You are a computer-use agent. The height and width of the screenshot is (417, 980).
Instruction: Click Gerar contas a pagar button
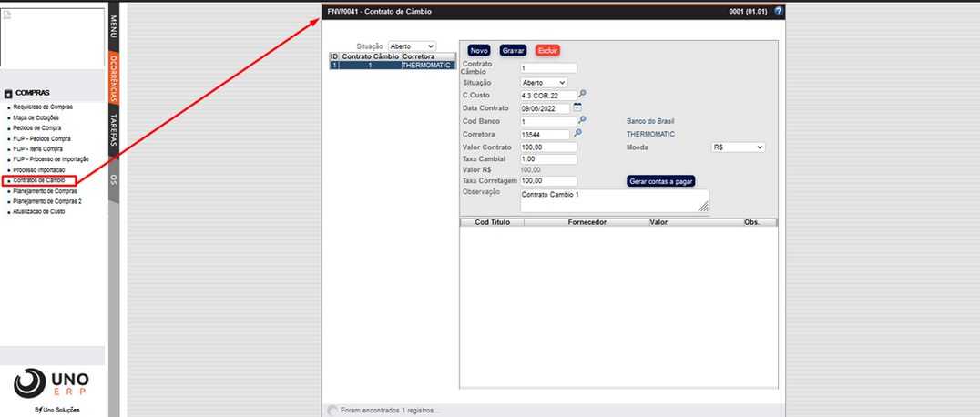pyautogui.click(x=660, y=181)
